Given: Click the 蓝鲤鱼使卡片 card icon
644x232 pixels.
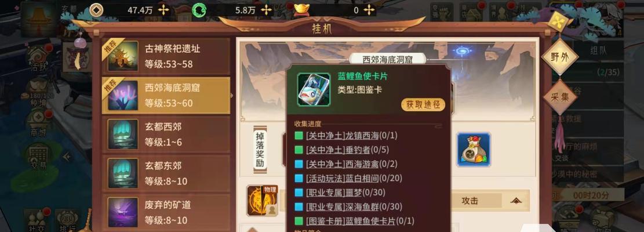Looking at the screenshot, I should tap(314, 89).
